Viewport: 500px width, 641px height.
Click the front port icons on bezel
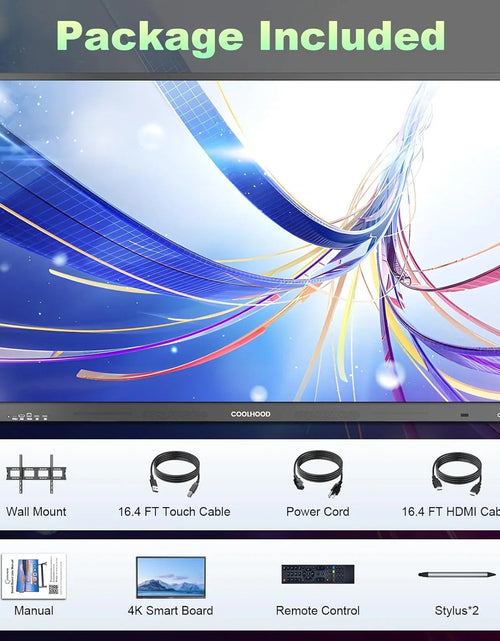click(29, 417)
